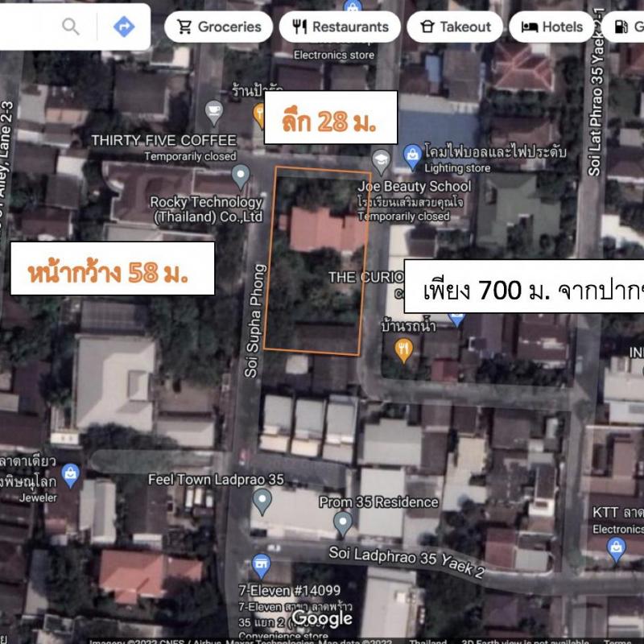The width and height of the screenshot is (644, 644).
Task: Open the THIRTY FIVE COFFEE cafe pin
Action: pyautogui.click(x=214, y=113)
